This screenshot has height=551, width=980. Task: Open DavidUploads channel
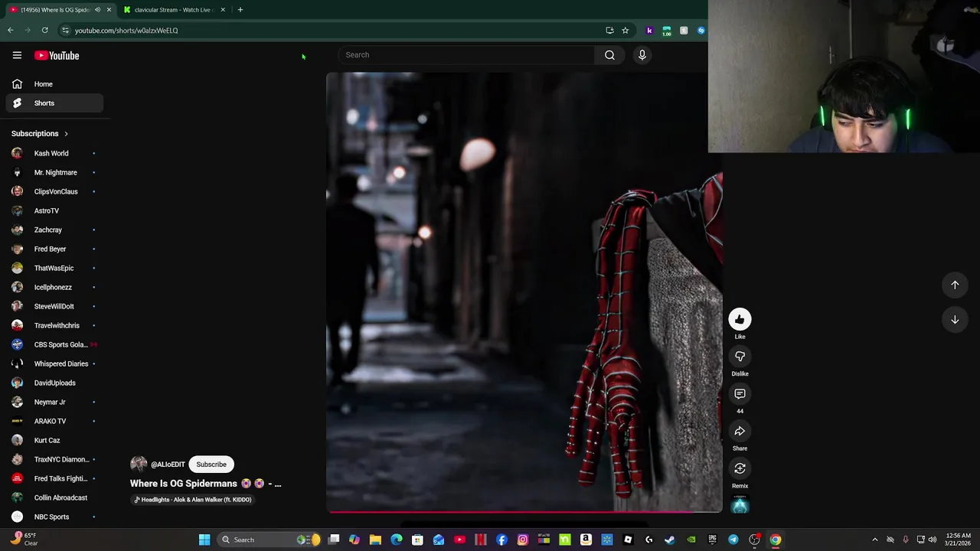54,383
